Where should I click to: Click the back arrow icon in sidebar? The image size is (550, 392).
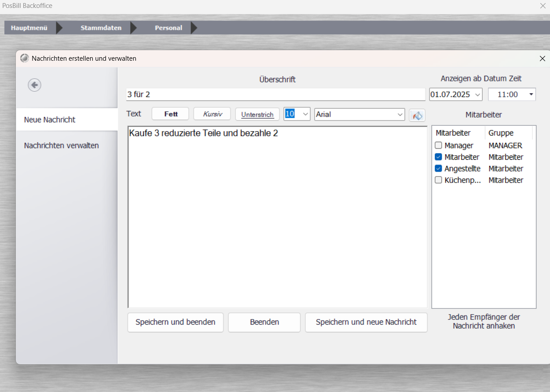(x=35, y=85)
